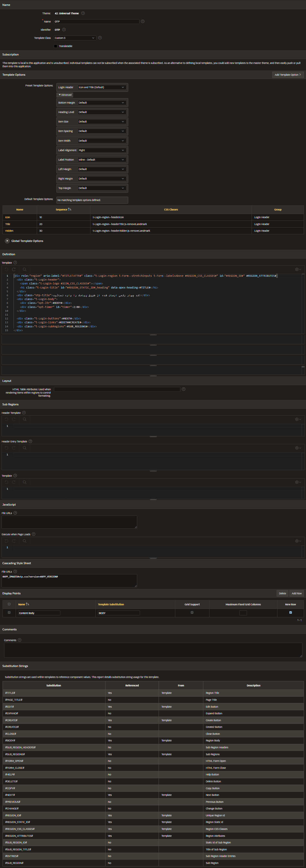Click the redo icon in the Definition Template editor
The image size is (306, 868).
click(14, 269)
